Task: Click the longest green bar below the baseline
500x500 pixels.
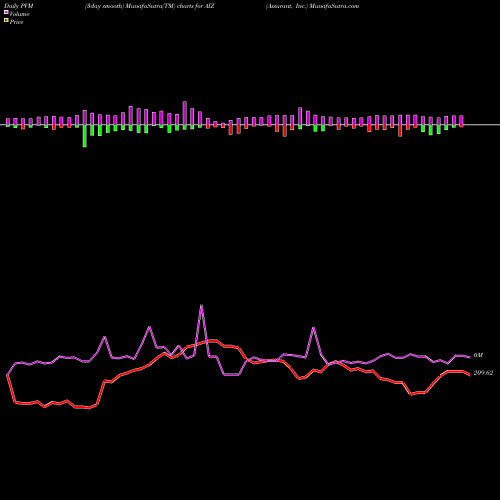Action: coord(85,136)
